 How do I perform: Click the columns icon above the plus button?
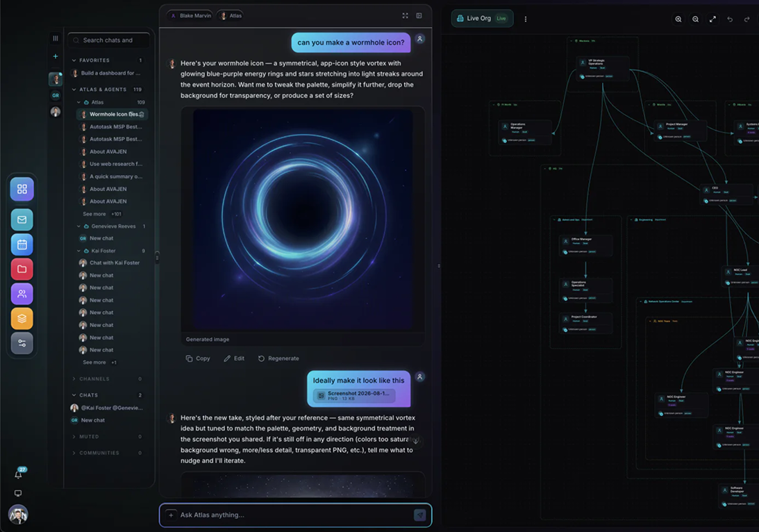55,38
